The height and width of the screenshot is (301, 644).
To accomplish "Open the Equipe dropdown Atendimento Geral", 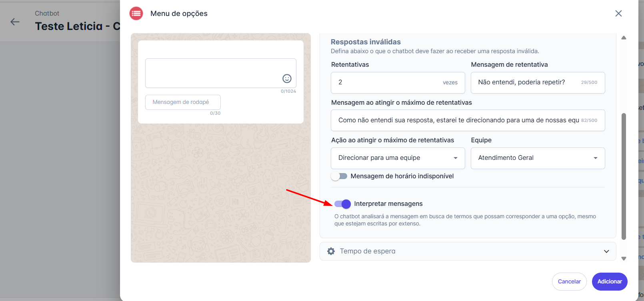I will [x=538, y=158].
